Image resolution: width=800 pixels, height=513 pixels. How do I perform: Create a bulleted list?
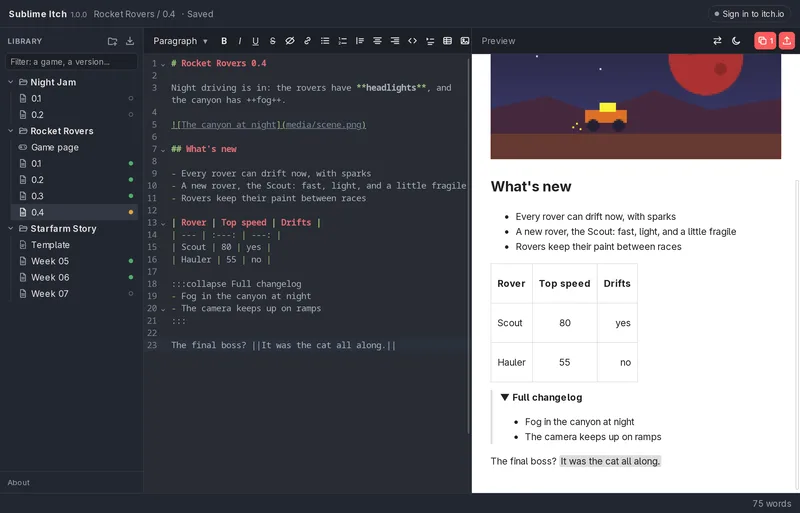(x=325, y=41)
